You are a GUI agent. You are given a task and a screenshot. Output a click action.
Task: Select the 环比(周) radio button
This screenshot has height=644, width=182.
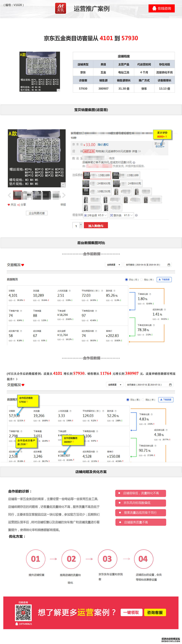pyautogui.click(x=128, y=400)
